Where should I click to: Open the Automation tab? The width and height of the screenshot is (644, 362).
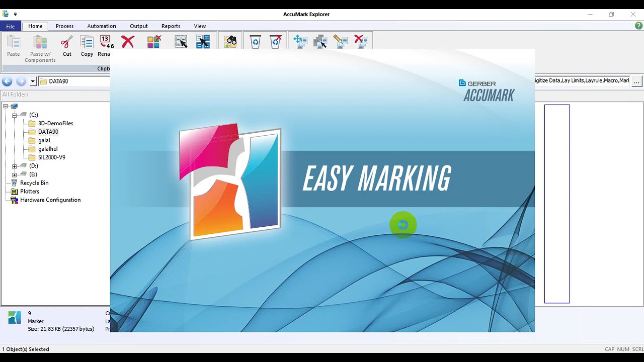[102, 26]
